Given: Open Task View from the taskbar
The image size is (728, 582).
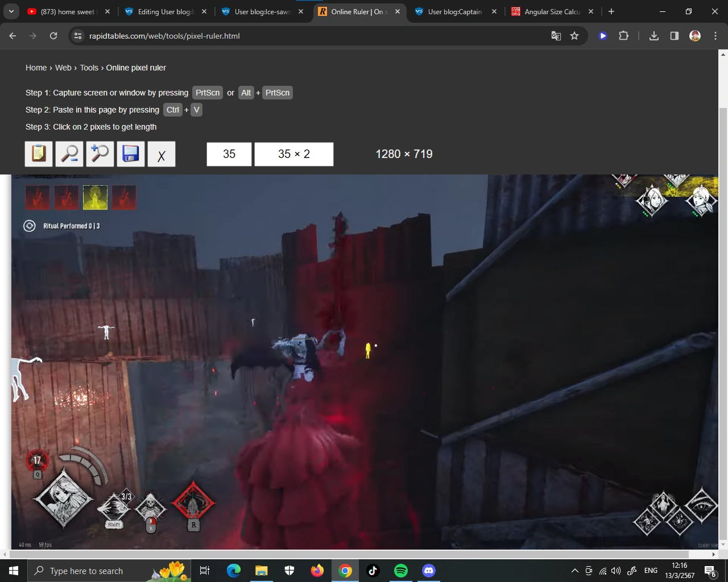Looking at the screenshot, I should click(205, 571).
